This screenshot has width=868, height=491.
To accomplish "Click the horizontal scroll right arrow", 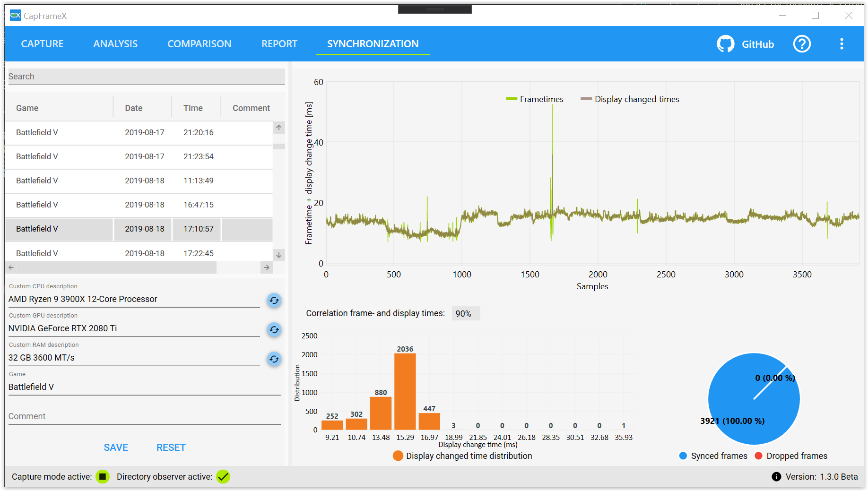I will pyautogui.click(x=267, y=267).
